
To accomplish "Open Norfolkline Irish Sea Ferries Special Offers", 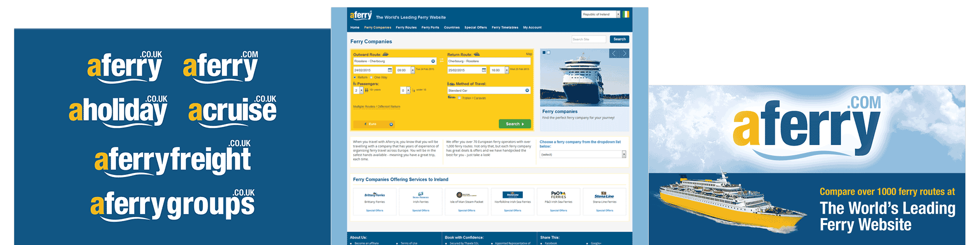I will pos(513,211).
